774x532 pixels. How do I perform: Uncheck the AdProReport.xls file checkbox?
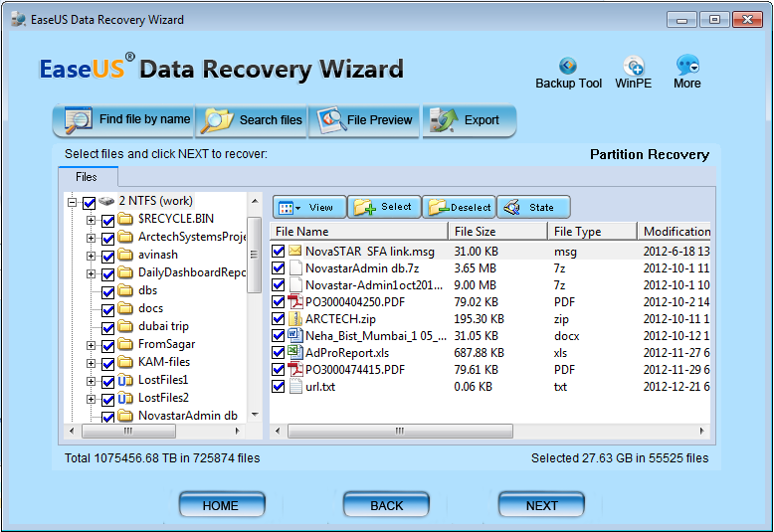278,352
